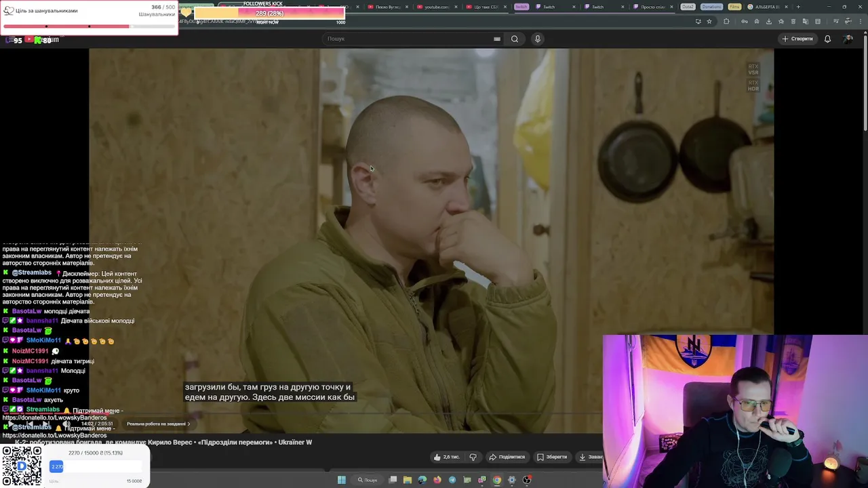Open the 'Films' tab group
The width and height of the screenshot is (868, 488).
coord(734,7)
